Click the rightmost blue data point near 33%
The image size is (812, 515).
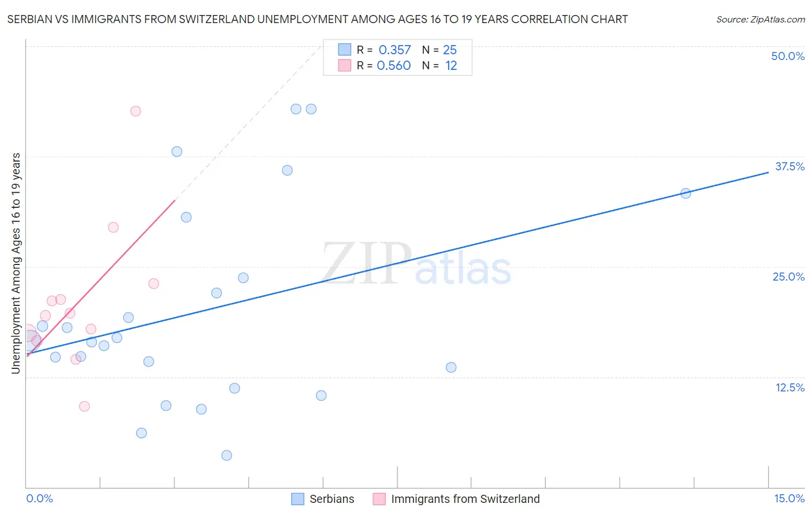click(x=686, y=193)
